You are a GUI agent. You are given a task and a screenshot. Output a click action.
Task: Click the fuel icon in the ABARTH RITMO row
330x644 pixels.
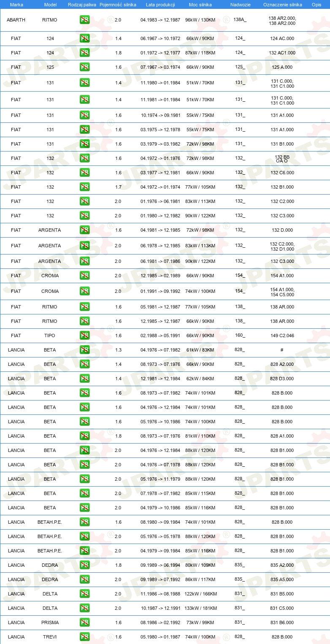(85, 20)
